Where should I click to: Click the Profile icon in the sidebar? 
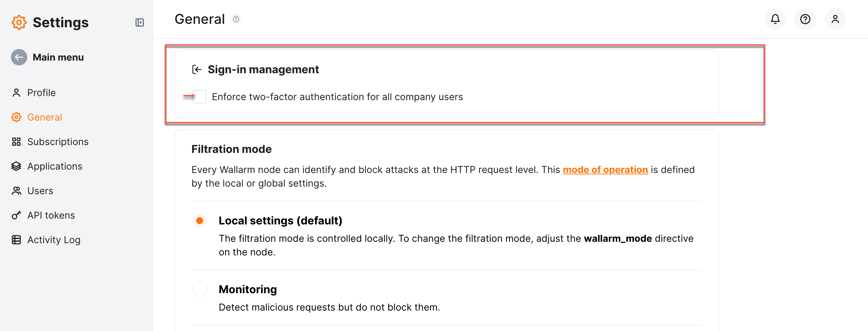point(17,92)
